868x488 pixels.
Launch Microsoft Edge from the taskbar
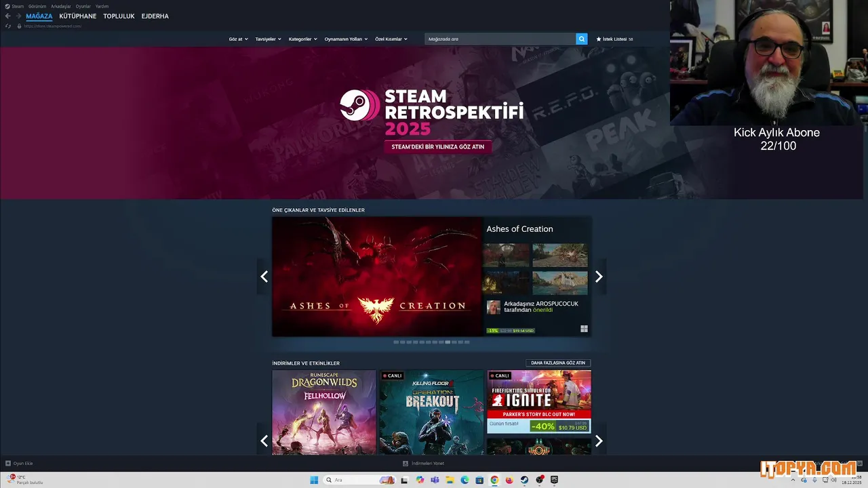tap(465, 480)
